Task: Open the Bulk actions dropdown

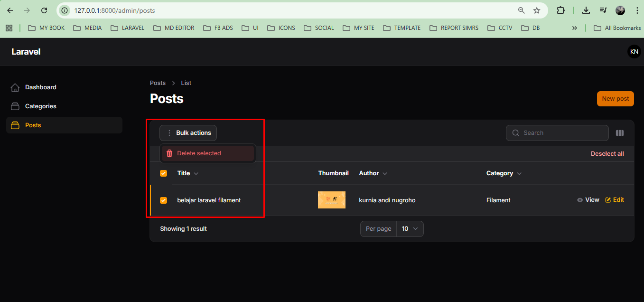Action: (188, 133)
